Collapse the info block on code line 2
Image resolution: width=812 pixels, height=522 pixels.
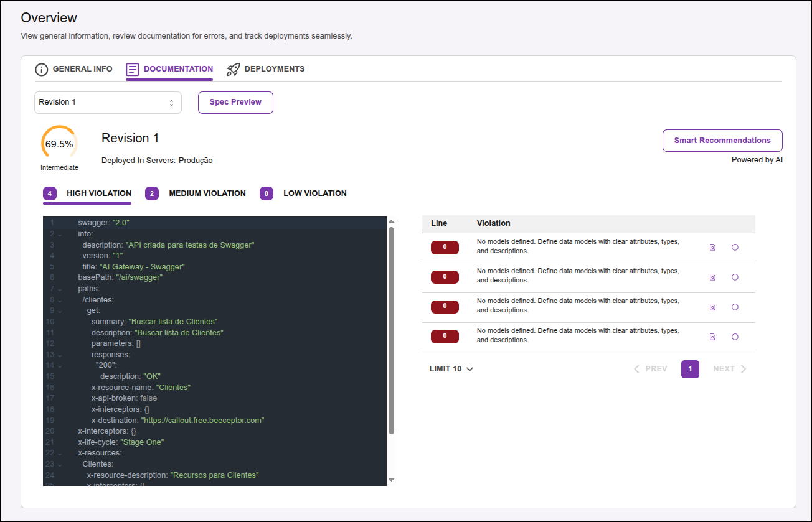(59, 233)
